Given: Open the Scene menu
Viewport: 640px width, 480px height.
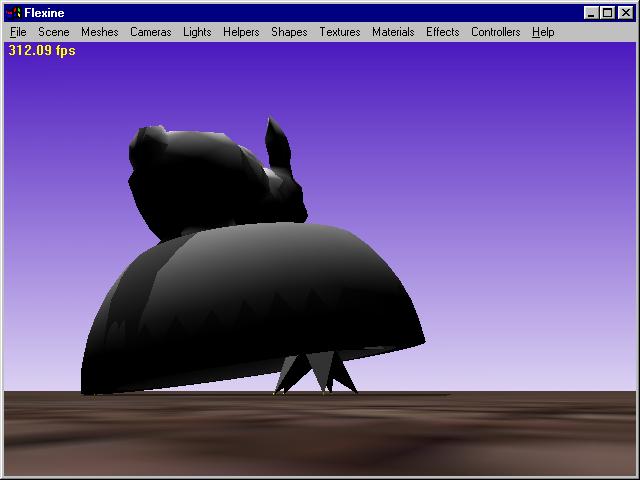Looking at the screenshot, I should 53,32.
